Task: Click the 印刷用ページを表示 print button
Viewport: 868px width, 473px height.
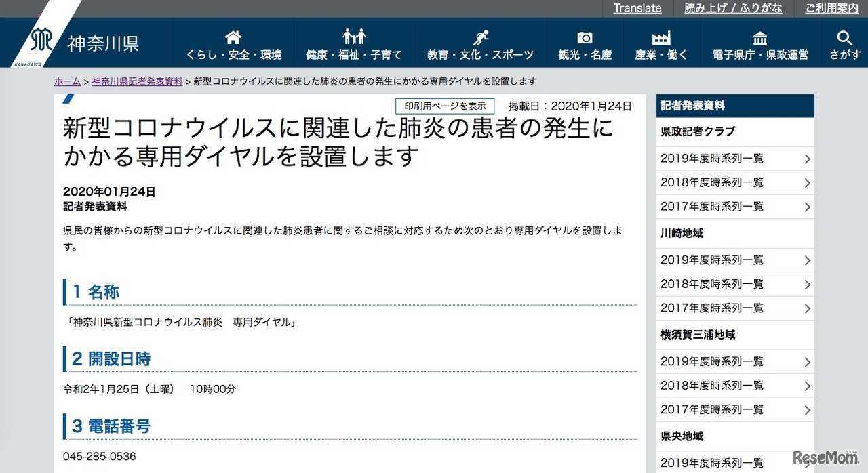Action: pyautogui.click(x=444, y=106)
